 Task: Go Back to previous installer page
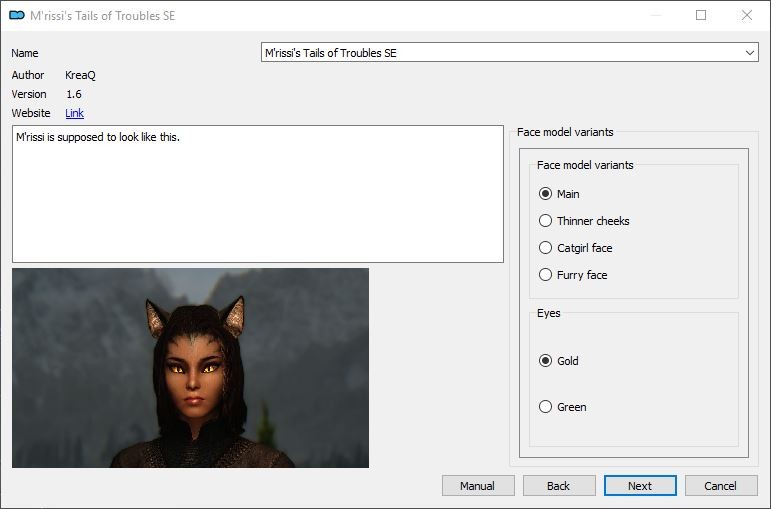pos(559,486)
